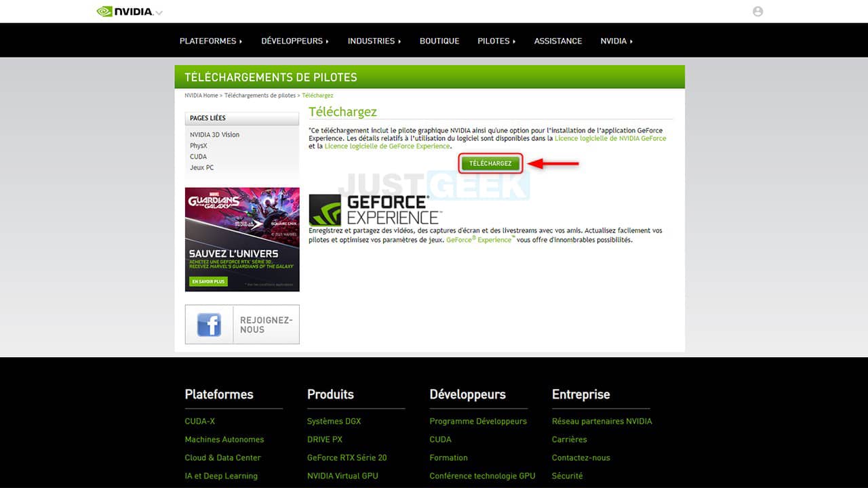Click the Facebook logo icon
This screenshot has width=868, height=488.
click(209, 325)
